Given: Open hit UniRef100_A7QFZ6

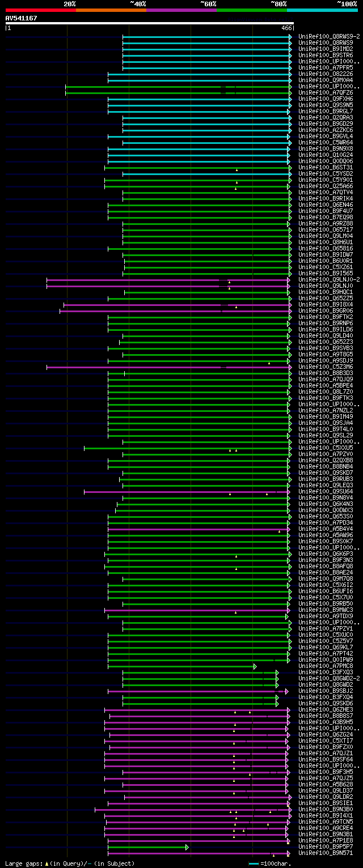Looking at the screenshot, I should [x=326, y=92].
